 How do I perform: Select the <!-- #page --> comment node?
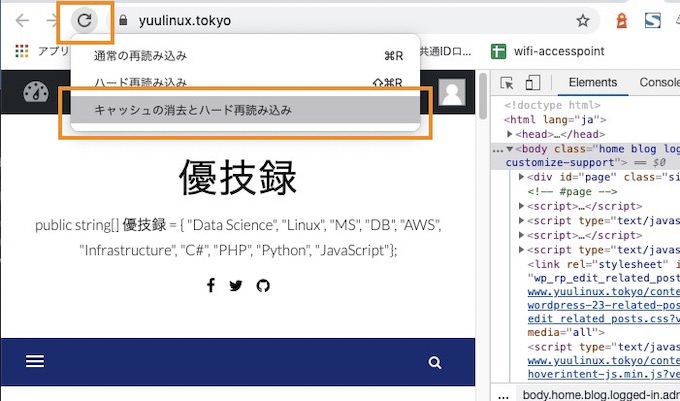click(x=572, y=192)
